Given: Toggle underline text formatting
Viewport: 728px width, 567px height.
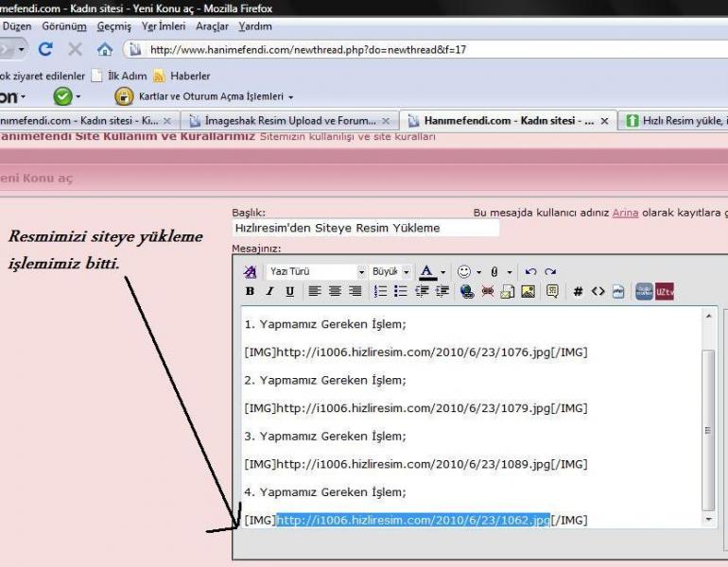Looking at the screenshot, I should [x=289, y=292].
